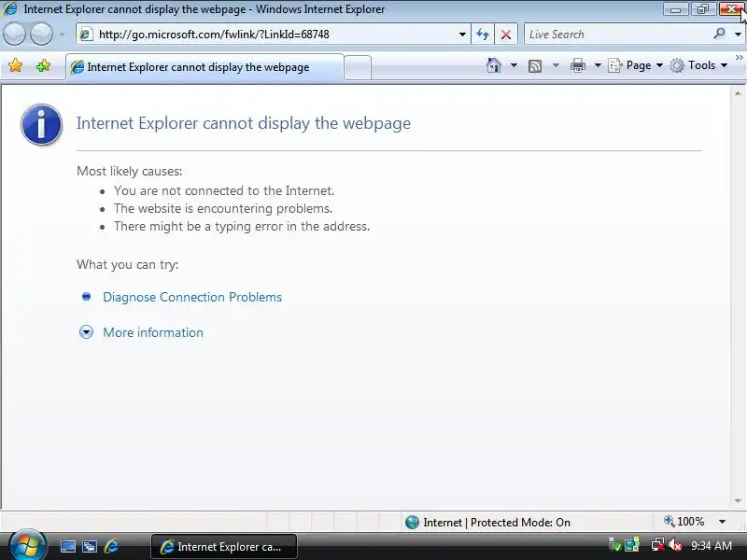This screenshot has height=560, width=747.
Task: Click the RSS feeds icon
Action: pyautogui.click(x=535, y=65)
